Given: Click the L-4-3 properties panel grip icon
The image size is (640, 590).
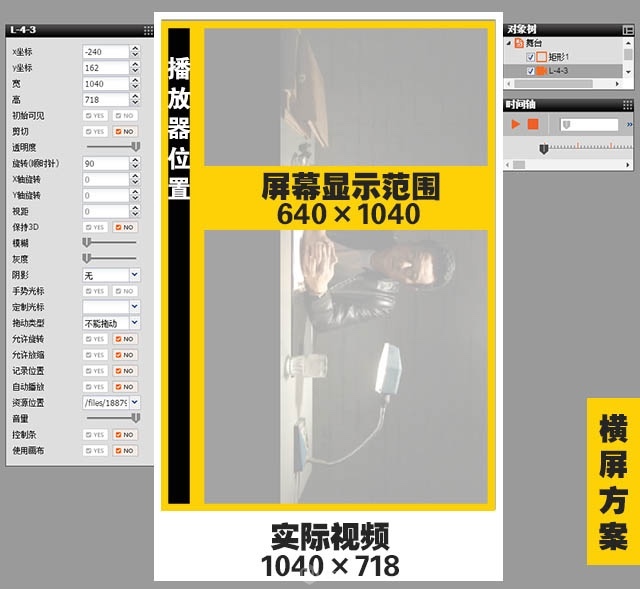Looking at the screenshot, I should [x=146, y=31].
